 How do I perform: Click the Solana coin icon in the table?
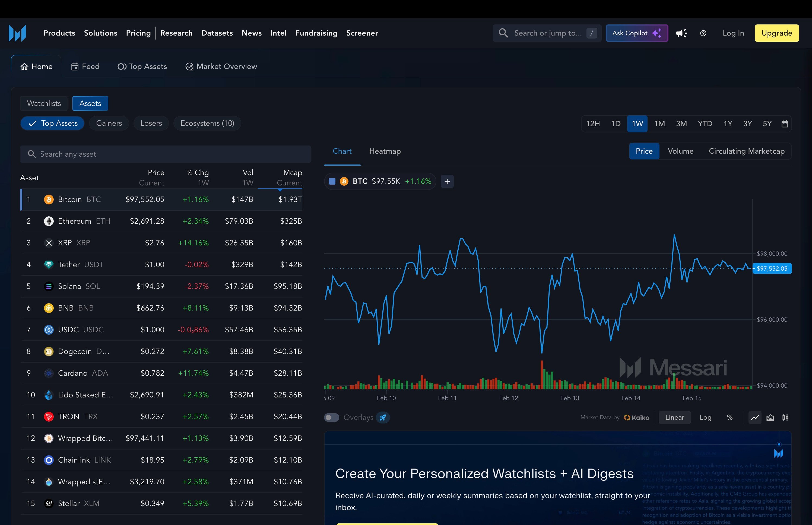click(49, 286)
